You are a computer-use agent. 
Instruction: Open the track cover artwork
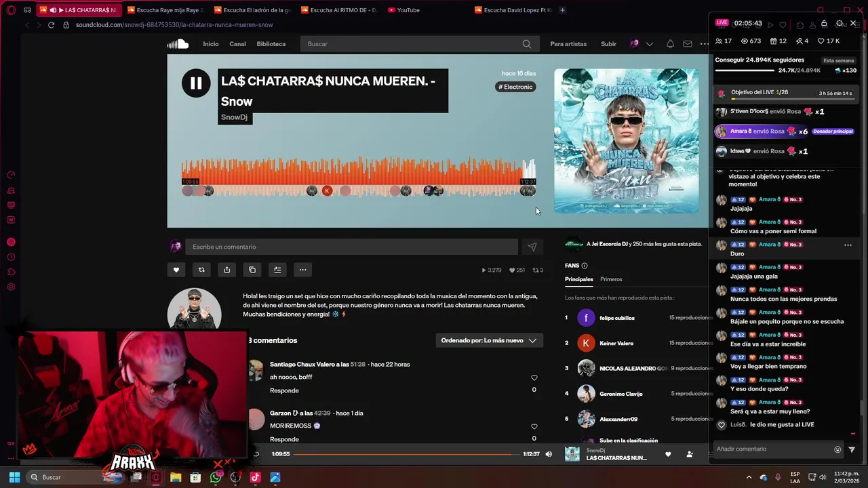click(626, 141)
